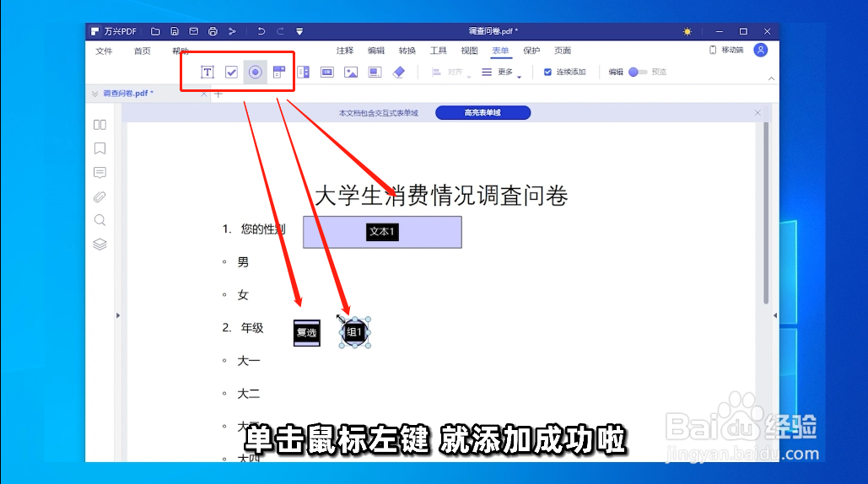
Task: Select the OK push button form tool
Action: (327, 72)
